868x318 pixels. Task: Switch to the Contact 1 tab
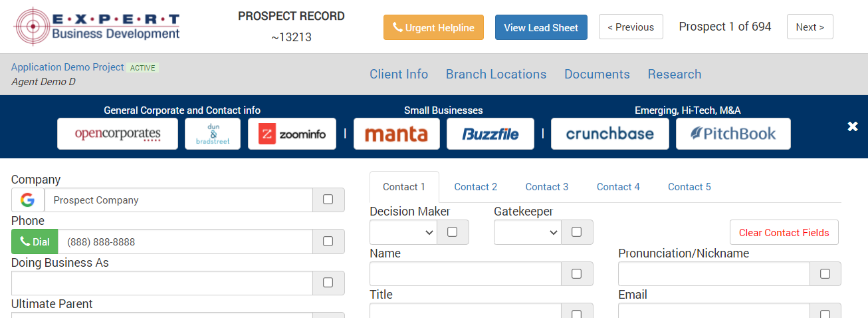[x=404, y=187]
